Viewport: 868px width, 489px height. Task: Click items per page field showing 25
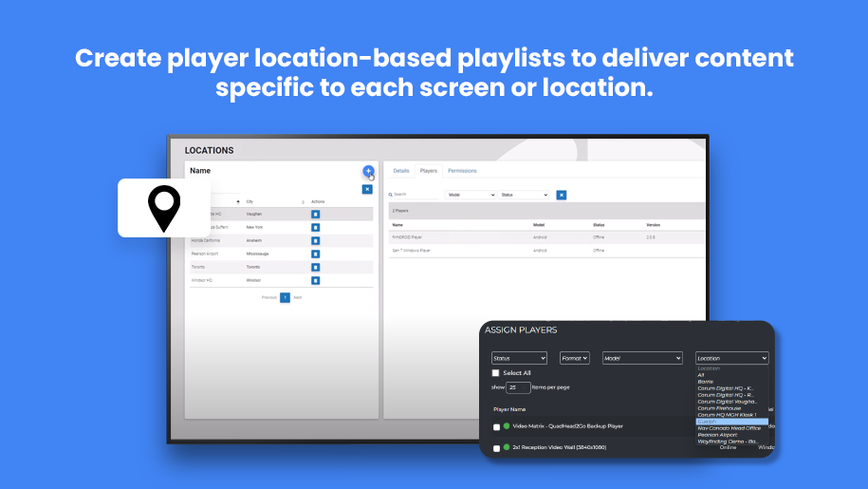(518, 387)
